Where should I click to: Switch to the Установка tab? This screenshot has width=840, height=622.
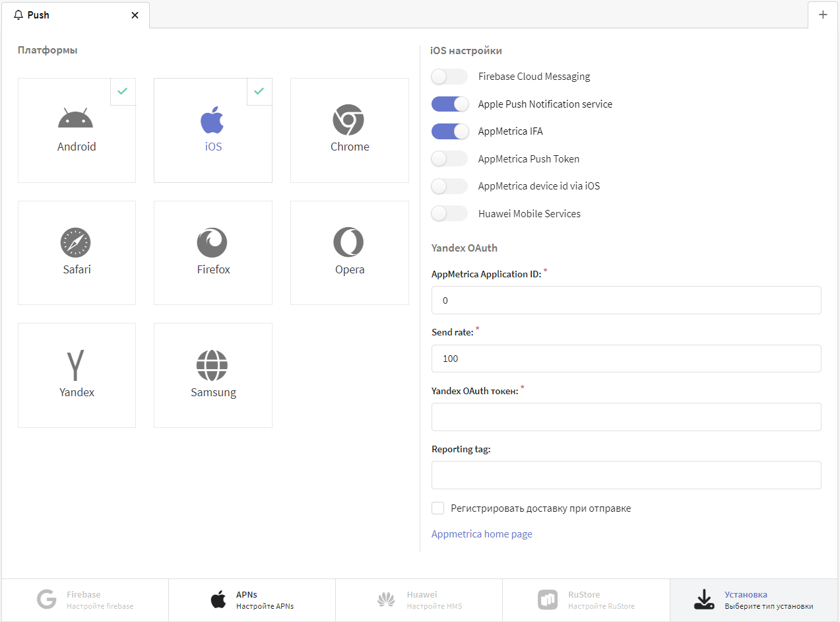tap(754, 600)
